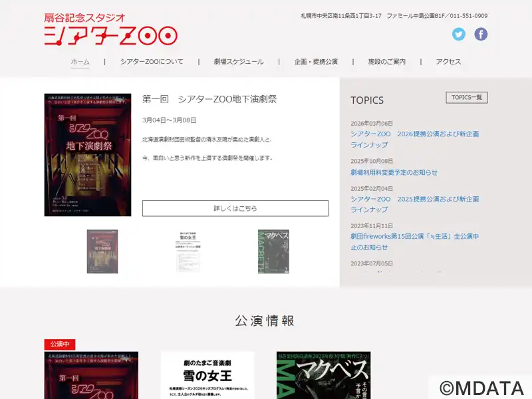Open the 劇場スケジュール menu item

239,62
